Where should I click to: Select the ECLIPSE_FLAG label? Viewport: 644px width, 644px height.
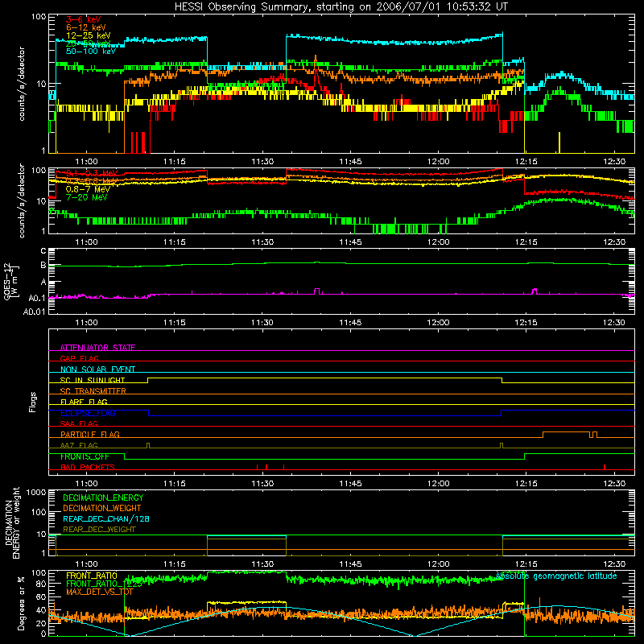pyautogui.click(x=88, y=413)
